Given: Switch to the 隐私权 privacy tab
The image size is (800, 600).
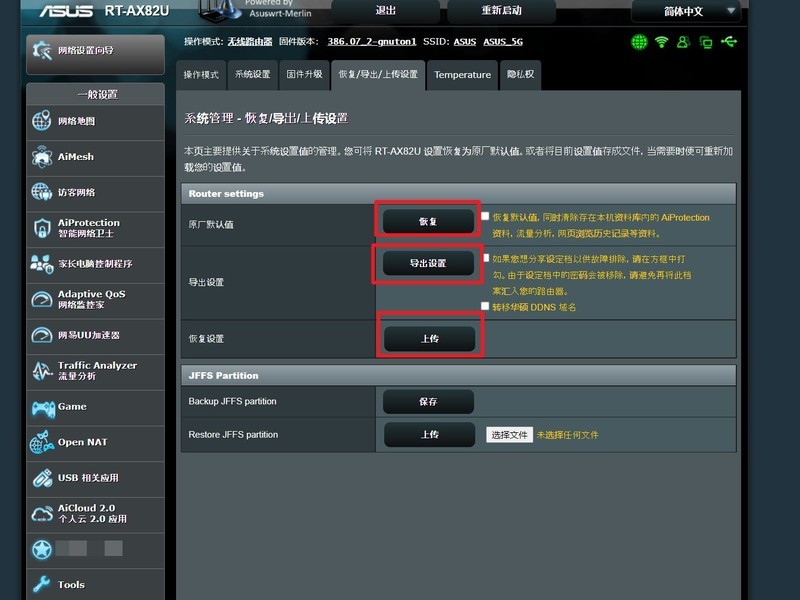Looking at the screenshot, I should (x=520, y=75).
